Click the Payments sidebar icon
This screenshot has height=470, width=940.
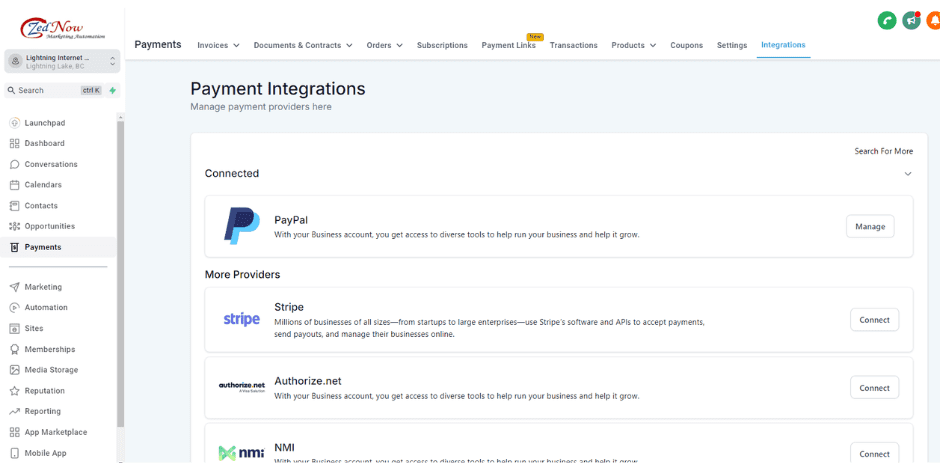(x=15, y=247)
